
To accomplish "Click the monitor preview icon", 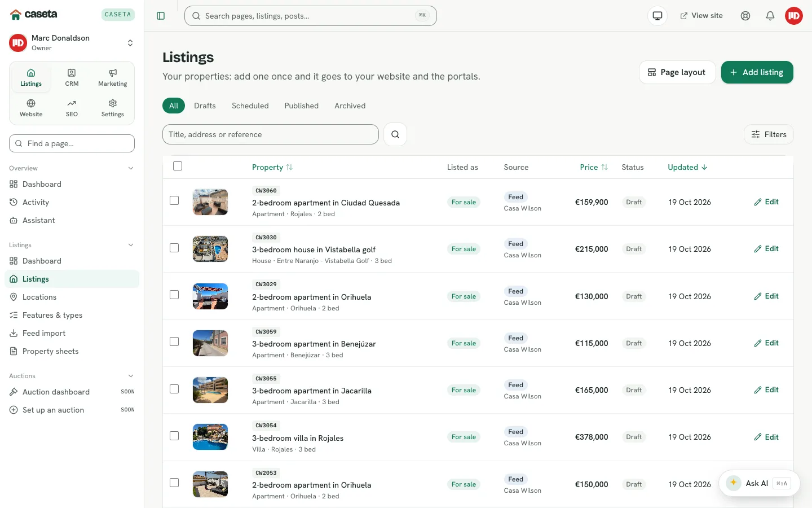I will pos(657,16).
